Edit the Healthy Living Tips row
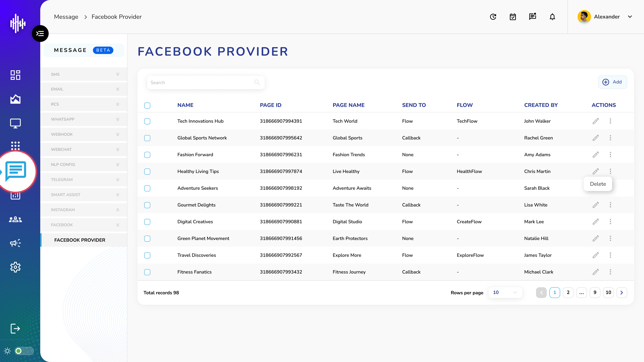Screen dimensions: 644x362 click(596, 171)
